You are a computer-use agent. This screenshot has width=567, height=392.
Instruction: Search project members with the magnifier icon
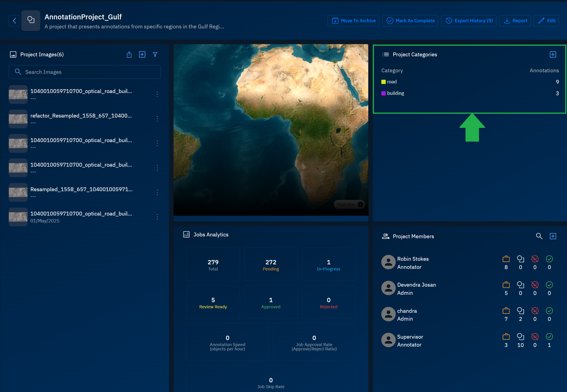539,236
